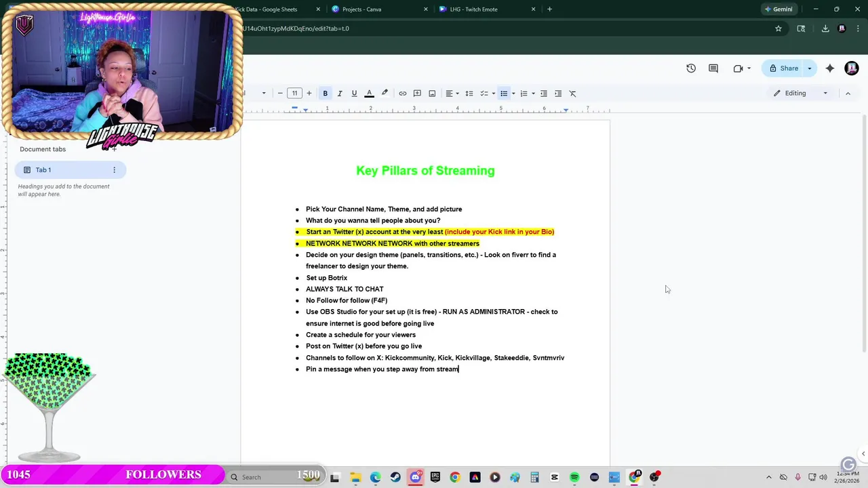Show all comments in the document
Image resolution: width=868 pixels, height=488 pixels.
pos(713,68)
